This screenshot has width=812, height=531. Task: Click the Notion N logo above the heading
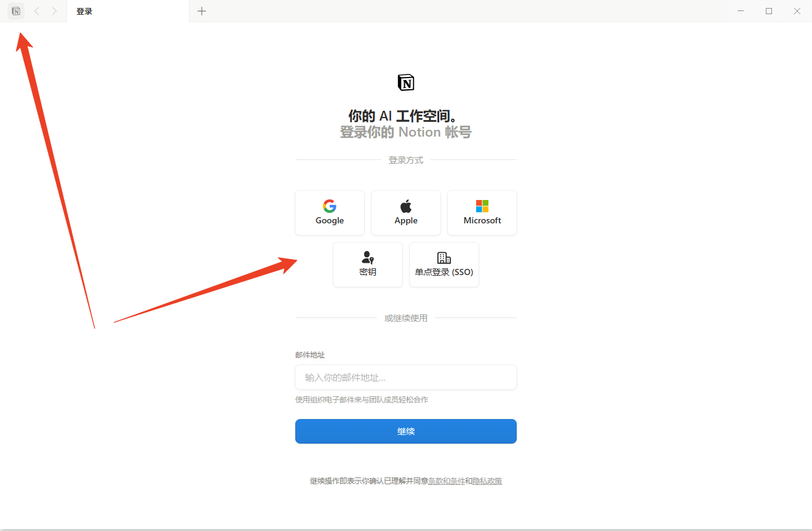tap(405, 82)
